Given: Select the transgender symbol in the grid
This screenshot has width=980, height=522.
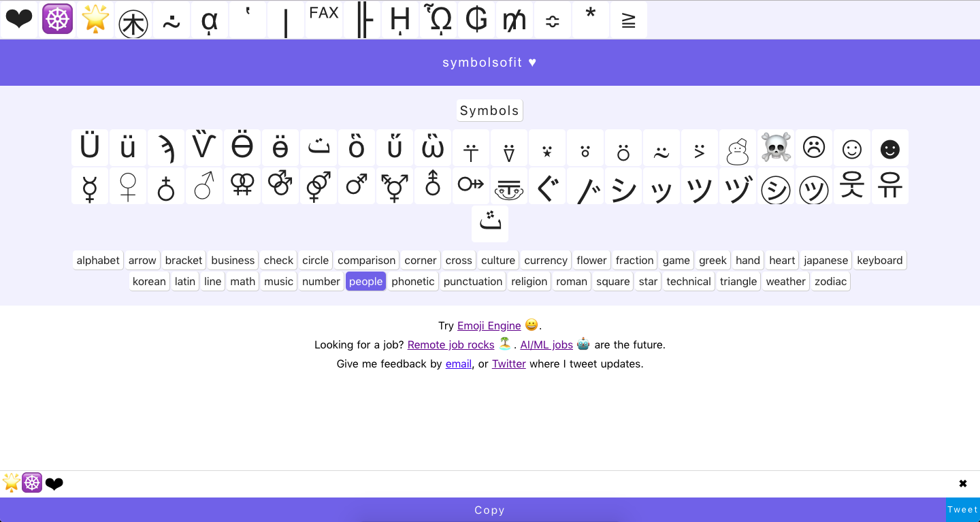Looking at the screenshot, I should tap(395, 186).
